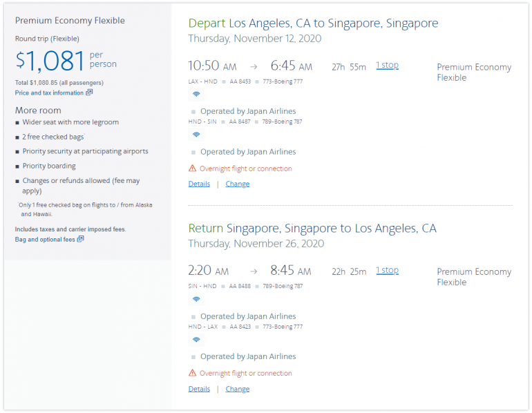Click the Wi-Fi icon for the HND-LAX flight
This screenshot has height=413, width=532.
pyautogui.click(x=196, y=340)
